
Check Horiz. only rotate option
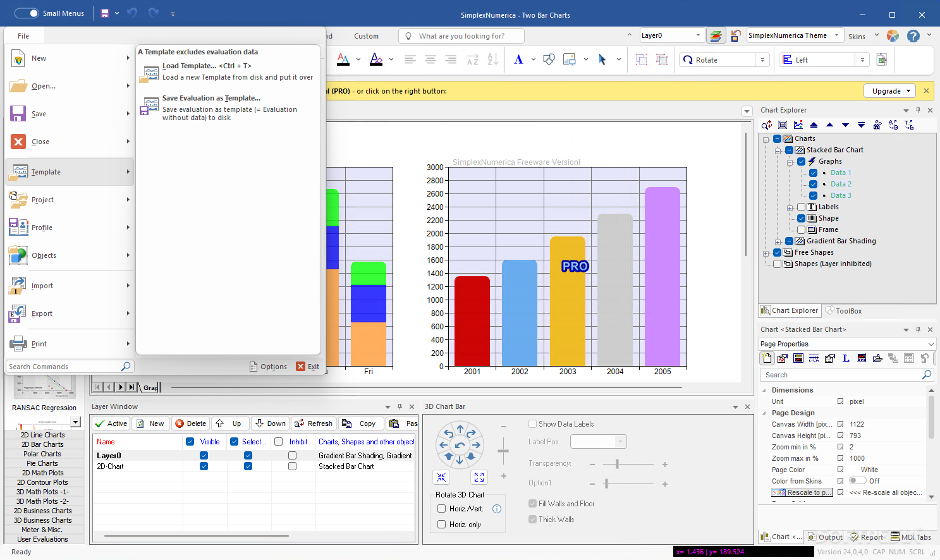coord(442,525)
